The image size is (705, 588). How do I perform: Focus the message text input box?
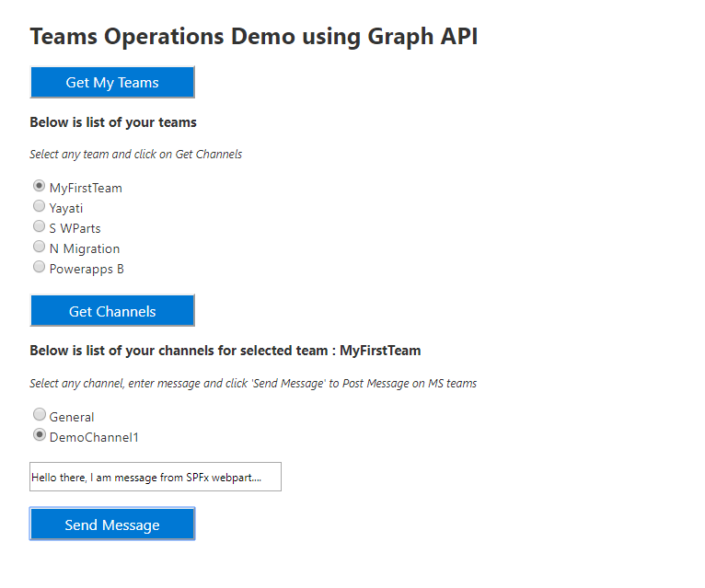(x=155, y=478)
